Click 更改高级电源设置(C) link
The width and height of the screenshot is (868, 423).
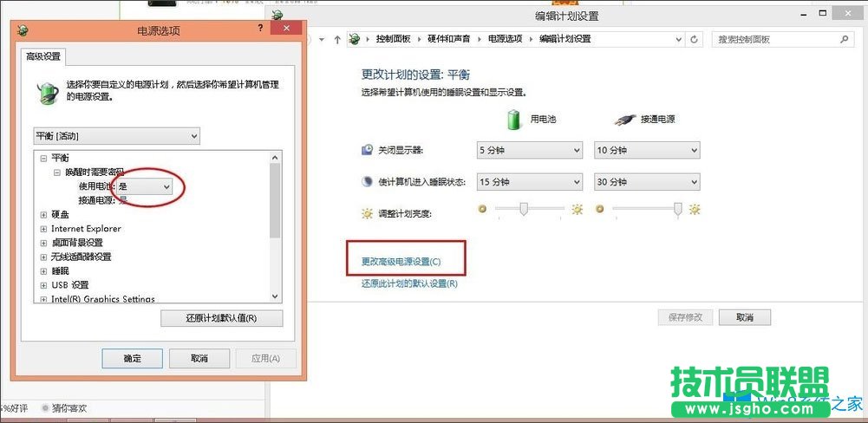coord(401,261)
